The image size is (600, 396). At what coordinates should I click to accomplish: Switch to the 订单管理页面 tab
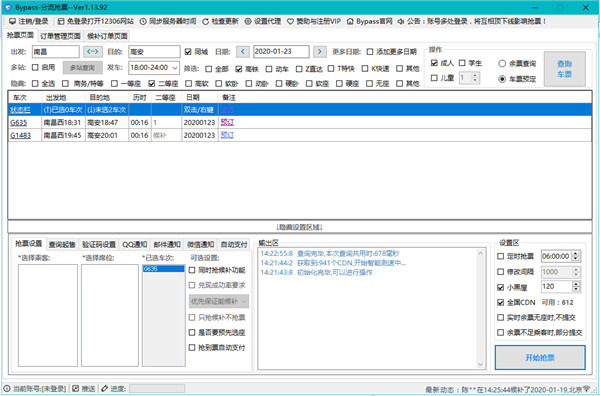click(61, 36)
